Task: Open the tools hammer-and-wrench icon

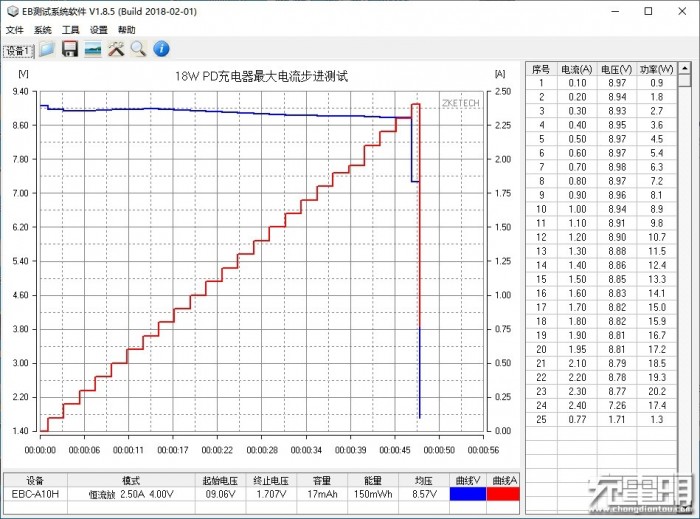Action: pyautogui.click(x=116, y=49)
